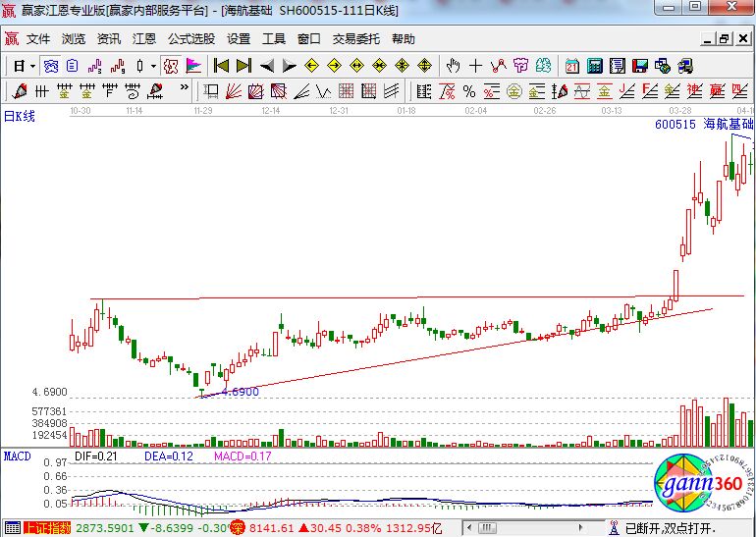Toggle the MACD indicator label
The width and height of the screenshot is (756, 537).
[x=17, y=456]
